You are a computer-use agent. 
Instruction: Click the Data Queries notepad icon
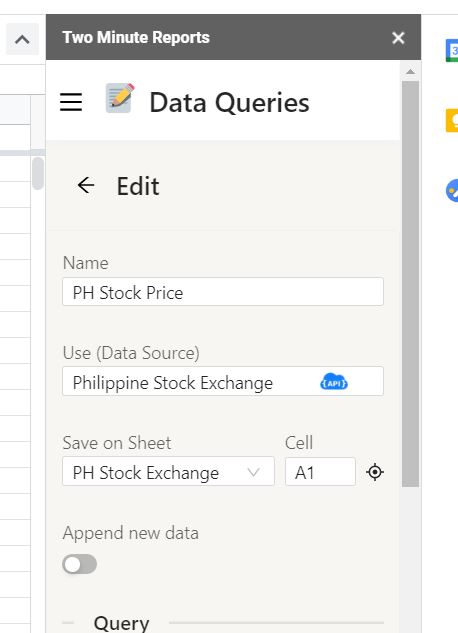(120, 98)
